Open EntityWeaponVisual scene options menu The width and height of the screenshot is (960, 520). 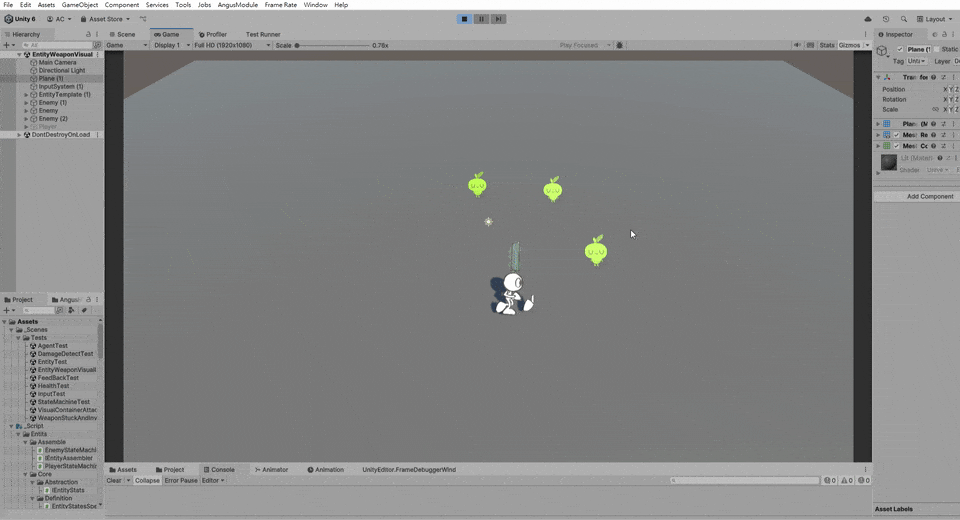click(x=97, y=55)
